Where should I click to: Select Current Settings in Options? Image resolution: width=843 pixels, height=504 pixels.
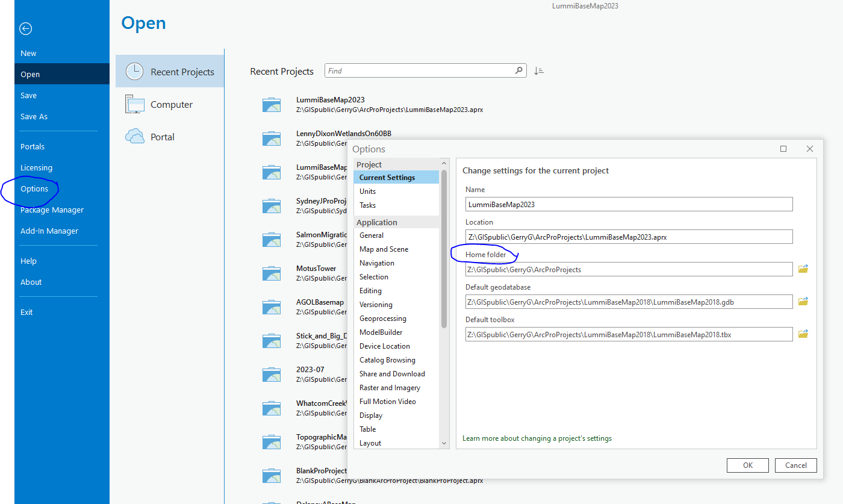tap(397, 177)
